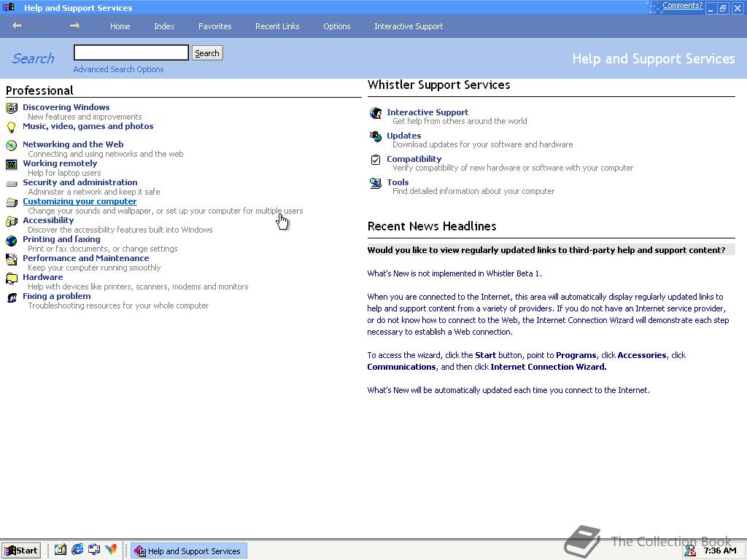Screen dimensions: 747x560
Task: Click the third quick launch icon with arrows
Action: pyautogui.click(x=94, y=550)
